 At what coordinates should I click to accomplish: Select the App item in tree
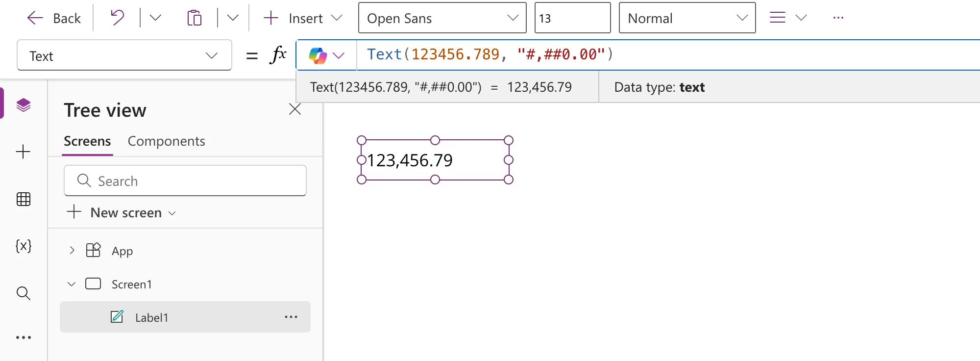tap(122, 251)
